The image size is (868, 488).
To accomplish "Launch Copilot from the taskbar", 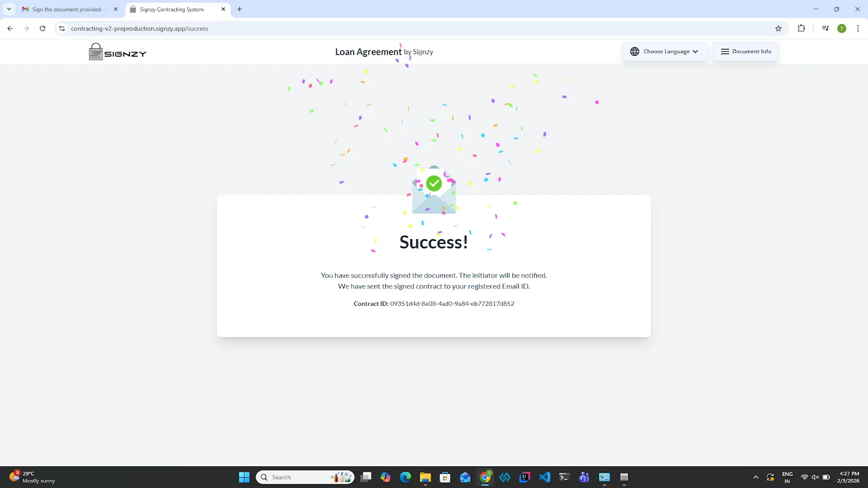I will [386, 477].
